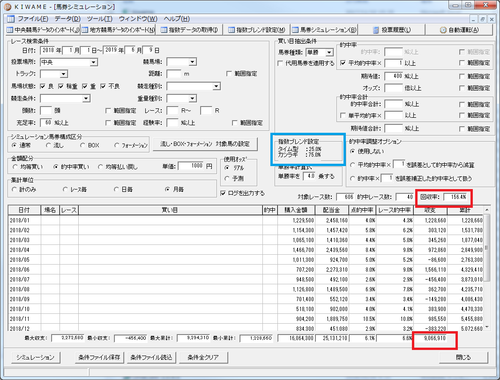Image resolution: width=500 pixels, height=380 pixels.
Task: Click the 指数データの取得 toolbar icon
Action: coord(164,30)
